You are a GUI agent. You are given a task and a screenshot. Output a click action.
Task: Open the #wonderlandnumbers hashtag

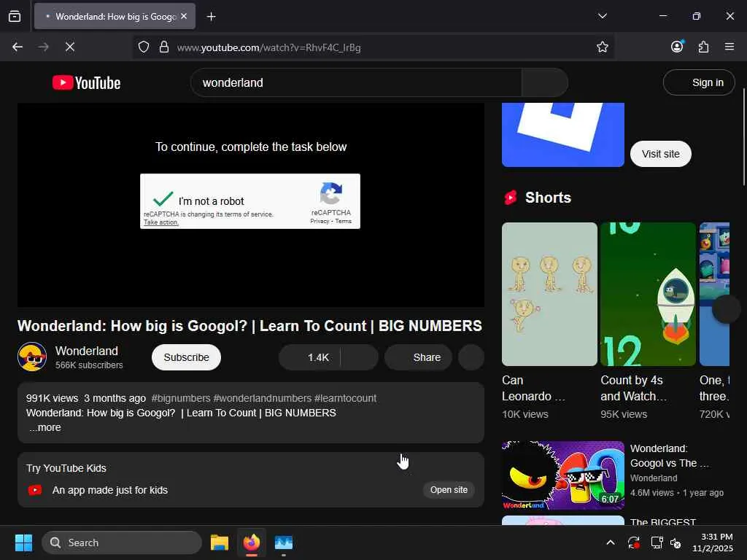point(263,398)
